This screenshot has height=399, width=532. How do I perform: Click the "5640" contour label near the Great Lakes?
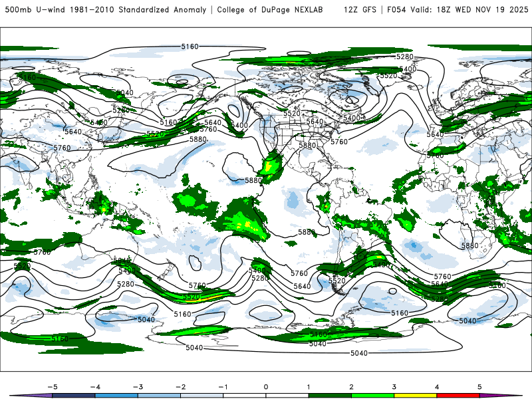coord(315,121)
